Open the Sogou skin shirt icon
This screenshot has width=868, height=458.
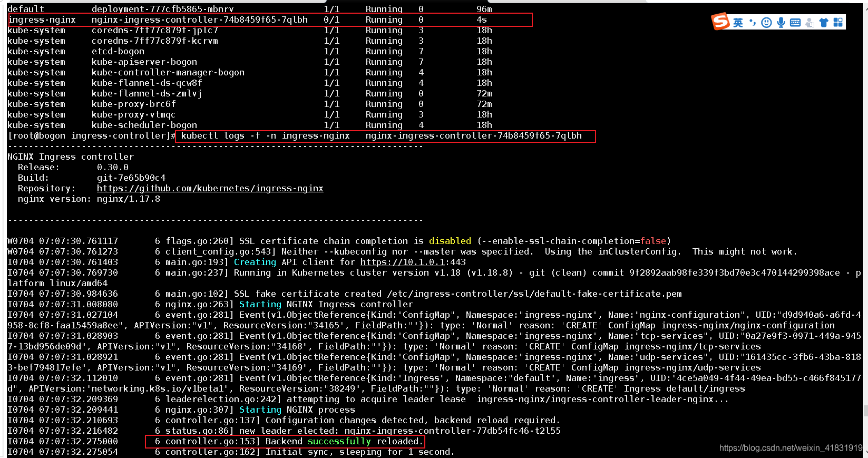tap(824, 22)
